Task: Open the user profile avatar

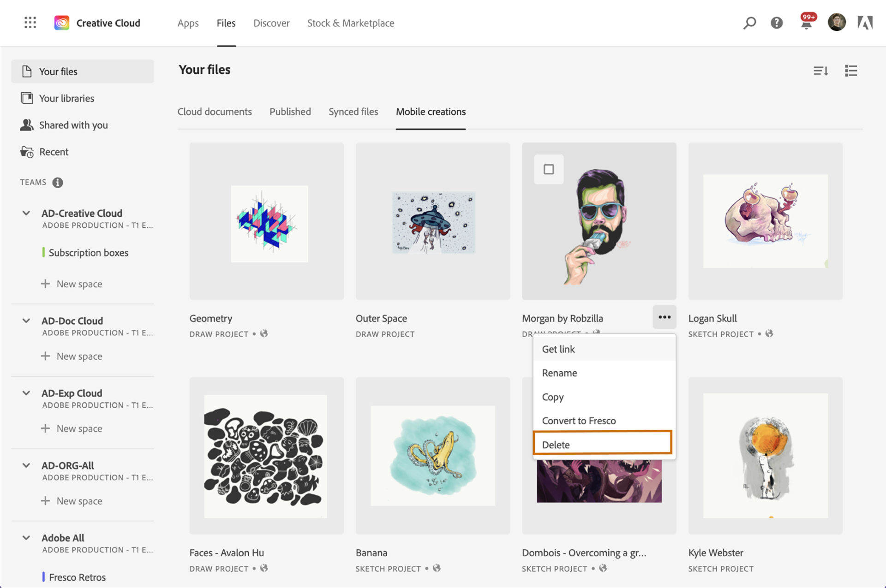Action: pyautogui.click(x=837, y=23)
